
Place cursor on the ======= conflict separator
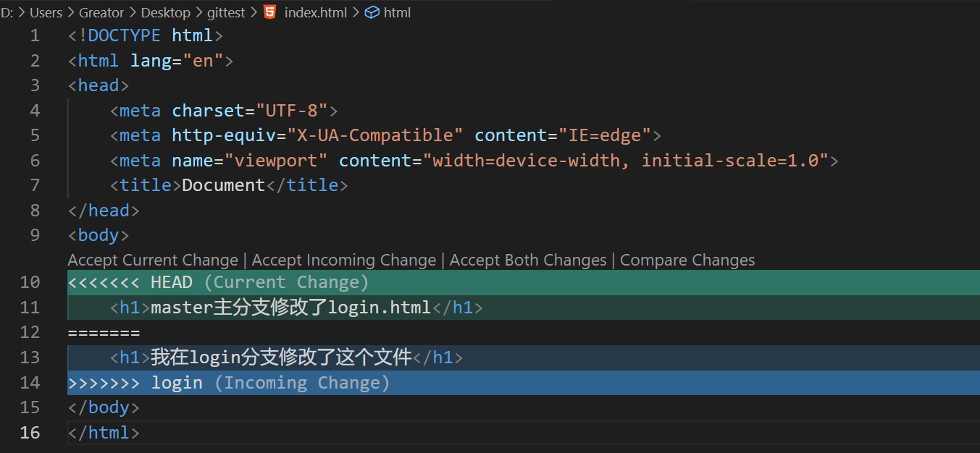tap(104, 333)
